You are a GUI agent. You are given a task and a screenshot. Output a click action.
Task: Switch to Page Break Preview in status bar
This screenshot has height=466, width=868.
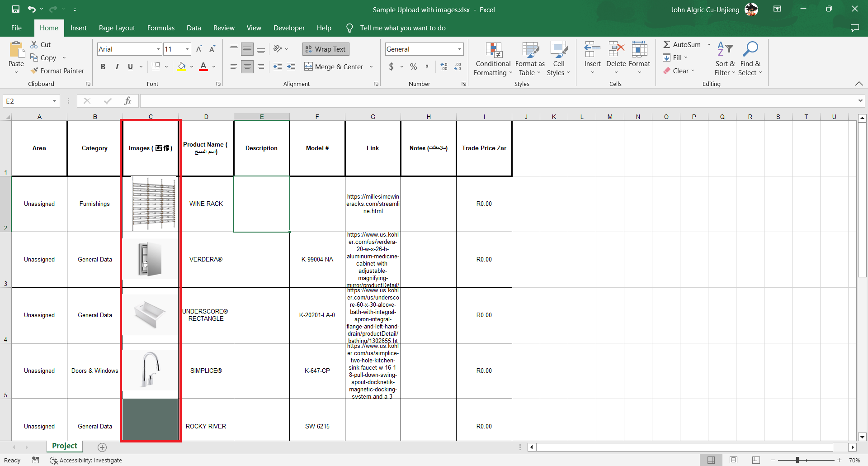click(756, 460)
